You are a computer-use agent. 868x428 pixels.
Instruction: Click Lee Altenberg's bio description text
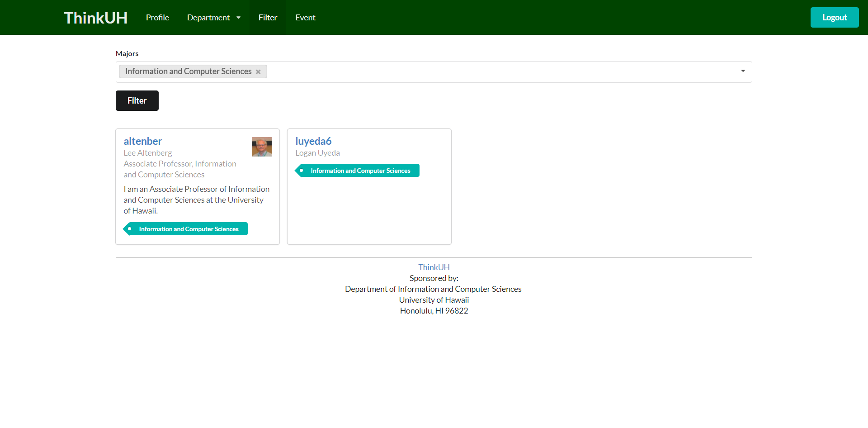(x=196, y=200)
